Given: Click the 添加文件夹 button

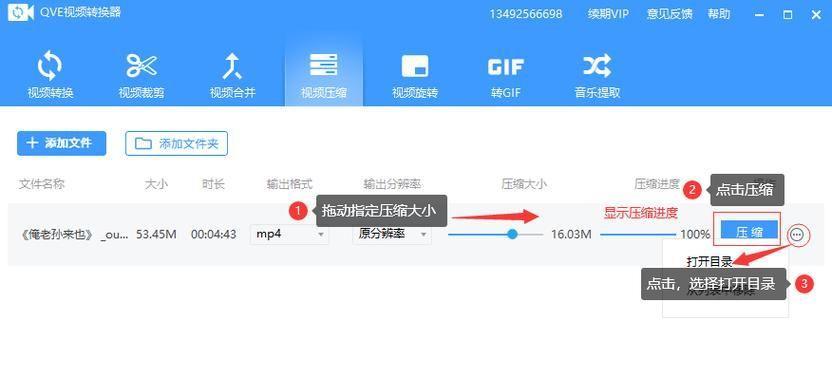Looking at the screenshot, I should (177, 143).
